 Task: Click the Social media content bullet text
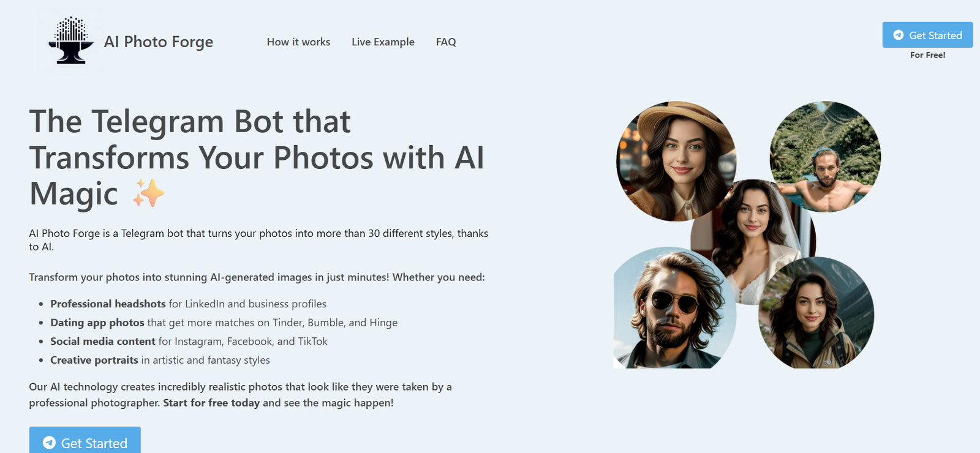(x=103, y=341)
